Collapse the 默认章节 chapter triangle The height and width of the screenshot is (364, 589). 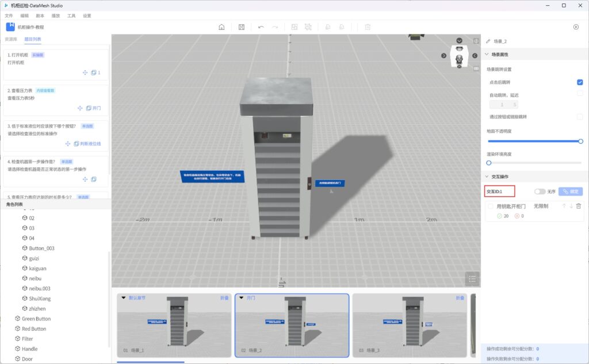point(124,298)
